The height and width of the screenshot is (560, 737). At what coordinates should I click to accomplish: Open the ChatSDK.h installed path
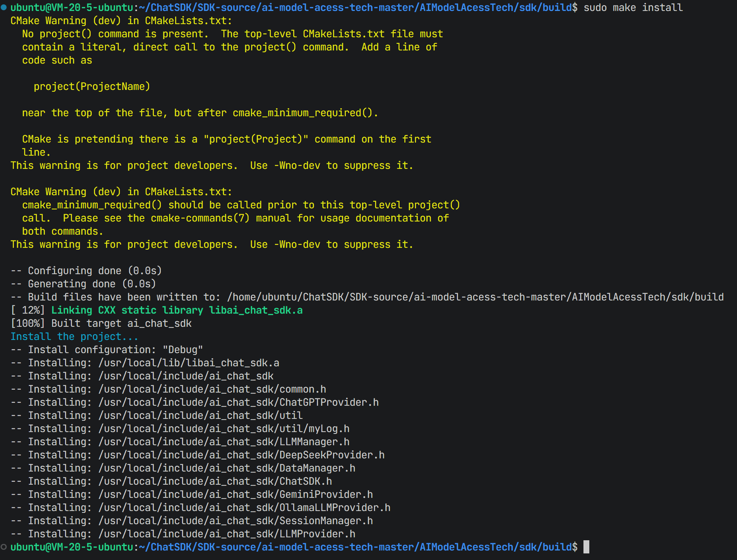[x=215, y=481]
